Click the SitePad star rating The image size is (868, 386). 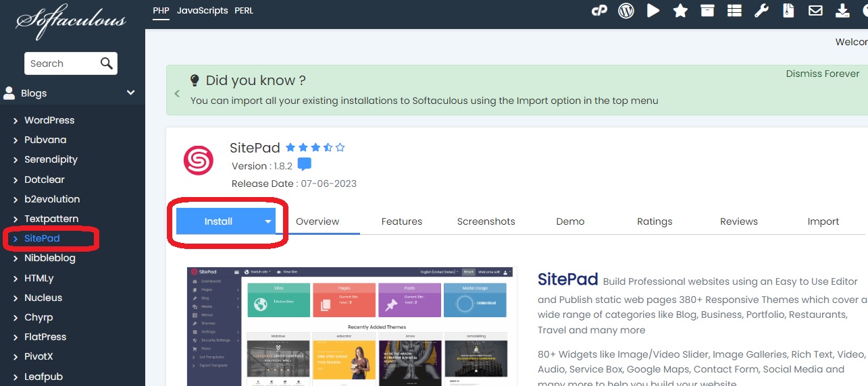tap(315, 147)
